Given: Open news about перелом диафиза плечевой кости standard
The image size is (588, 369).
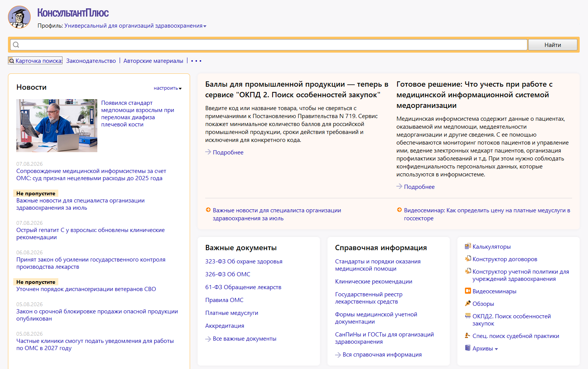Looking at the screenshot, I should click(x=137, y=114).
